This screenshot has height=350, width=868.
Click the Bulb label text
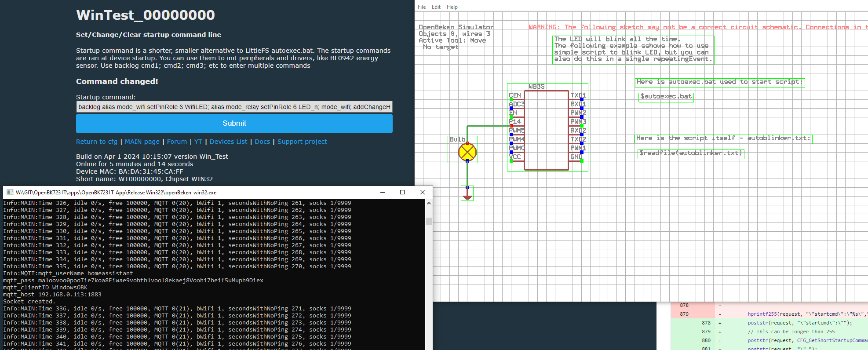pyautogui.click(x=457, y=139)
